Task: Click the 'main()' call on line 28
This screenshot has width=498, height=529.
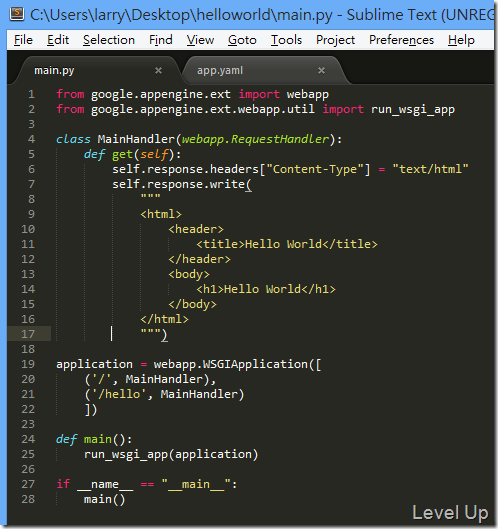Action: click(x=105, y=500)
